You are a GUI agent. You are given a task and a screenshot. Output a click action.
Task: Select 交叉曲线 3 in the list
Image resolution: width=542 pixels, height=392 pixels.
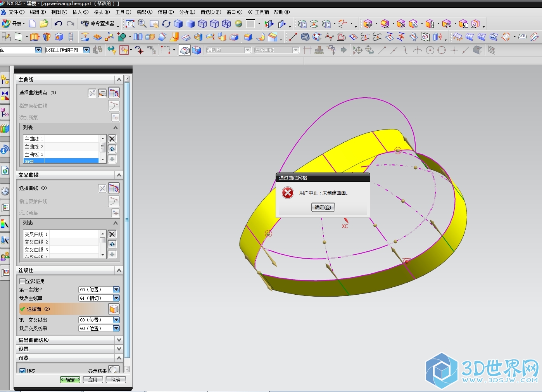[x=61, y=250]
